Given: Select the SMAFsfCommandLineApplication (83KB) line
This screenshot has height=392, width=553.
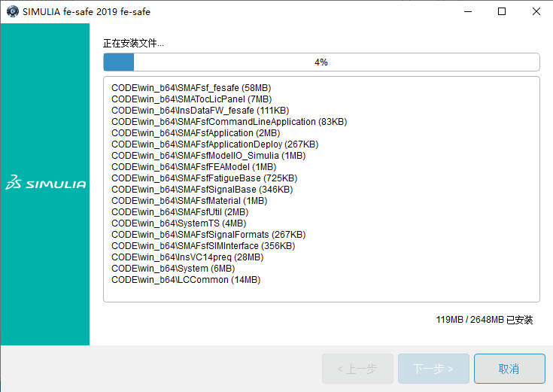Looking at the screenshot, I should tap(229, 122).
